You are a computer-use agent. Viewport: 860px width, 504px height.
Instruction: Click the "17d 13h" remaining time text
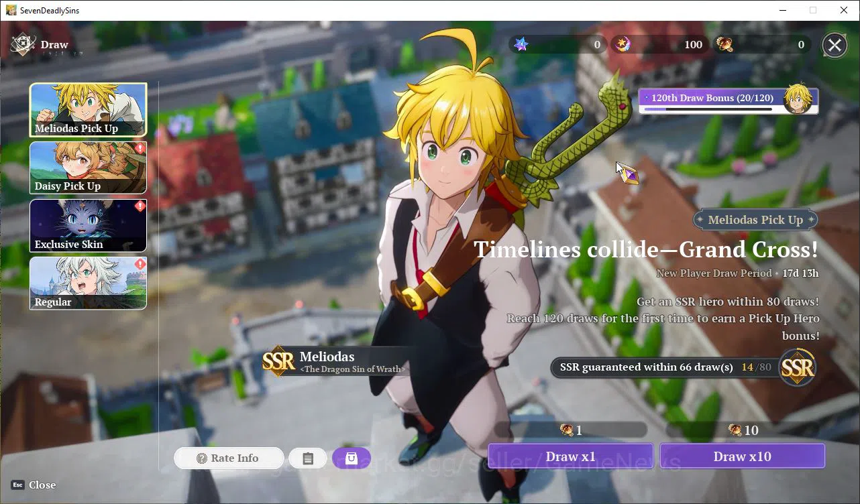coord(800,273)
